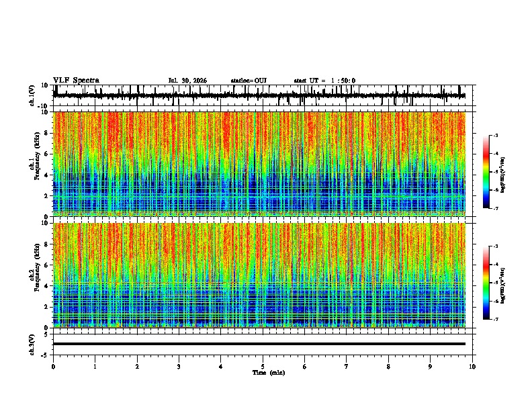This screenshot has height=411, width=532.
Task: Click the log(PSD) title beside ch.2 color bar
Action: coord(503,285)
